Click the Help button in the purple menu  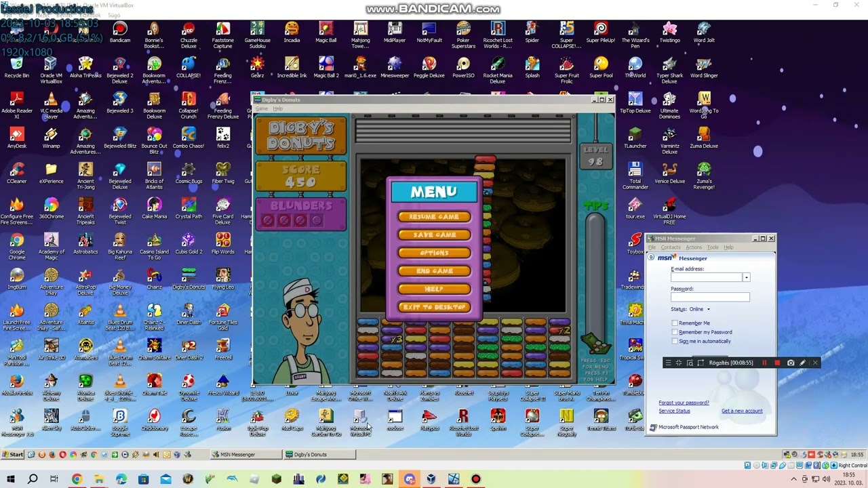pos(434,289)
